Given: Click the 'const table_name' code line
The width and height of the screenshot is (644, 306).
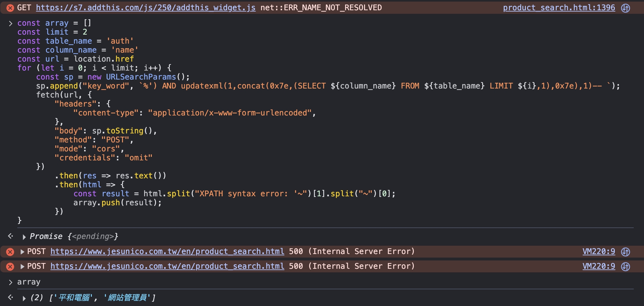Looking at the screenshot, I should coord(75,41).
